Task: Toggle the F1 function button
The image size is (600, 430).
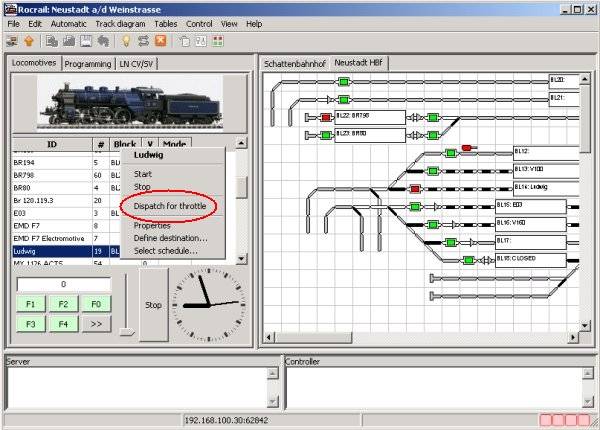Action: (x=30, y=303)
